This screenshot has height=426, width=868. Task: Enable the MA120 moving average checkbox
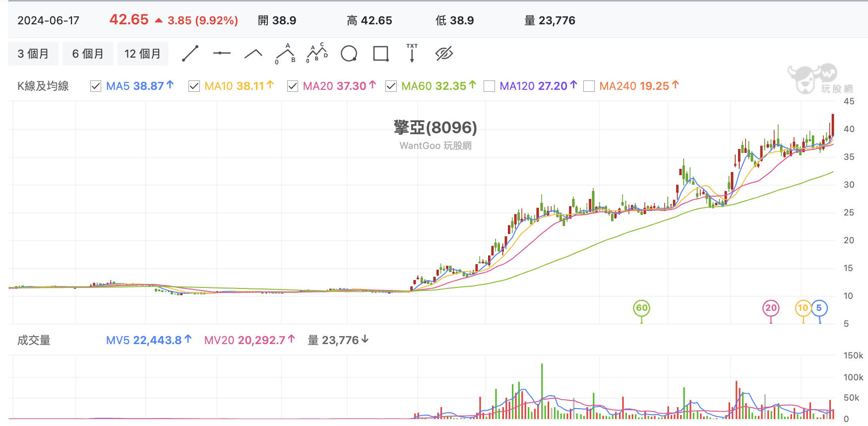coord(489,86)
